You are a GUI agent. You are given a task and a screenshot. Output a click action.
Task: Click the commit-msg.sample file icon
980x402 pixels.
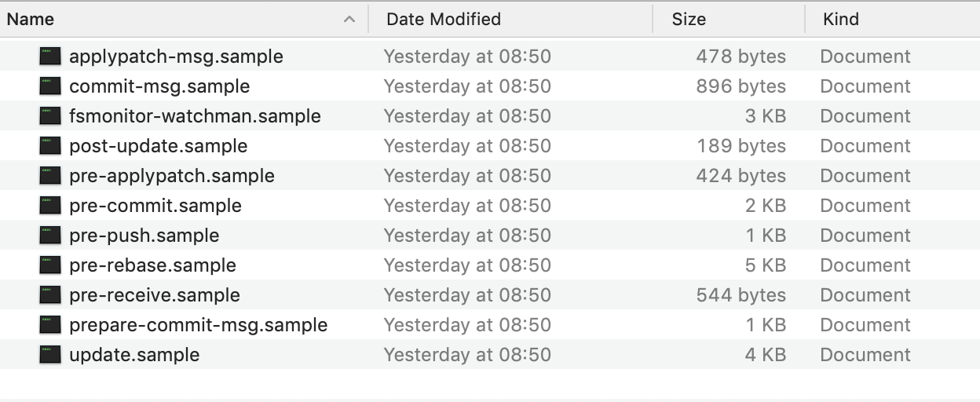(x=50, y=86)
